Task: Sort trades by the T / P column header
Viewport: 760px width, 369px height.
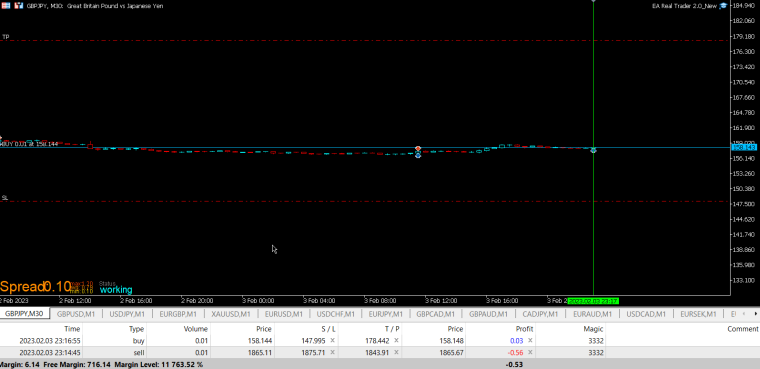Action: pos(392,329)
